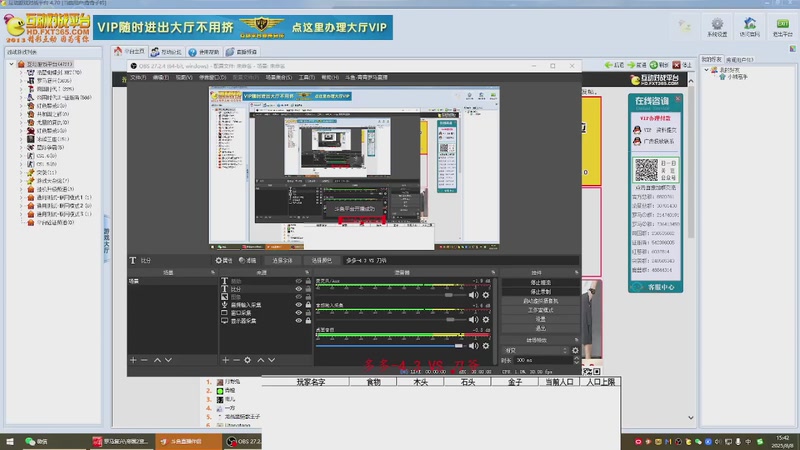Expand the CS1.6 tree node
The height and width of the screenshot is (450, 800).
[21, 156]
